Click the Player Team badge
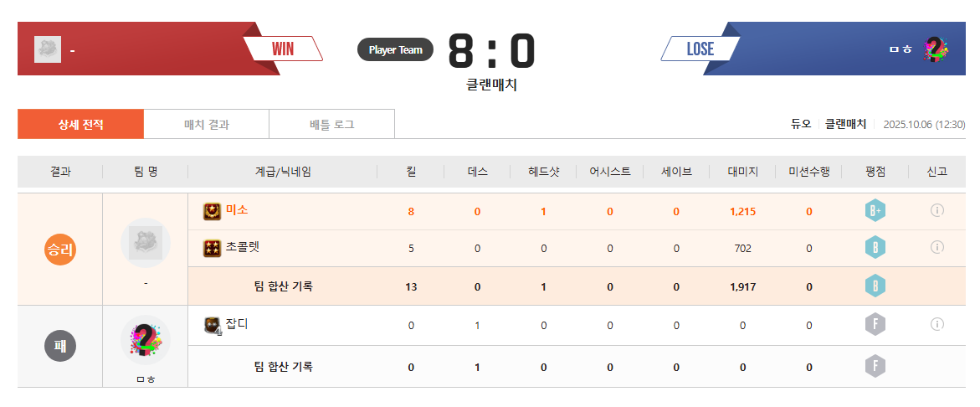Screen dimensions: 980x407 [x=396, y=50]
